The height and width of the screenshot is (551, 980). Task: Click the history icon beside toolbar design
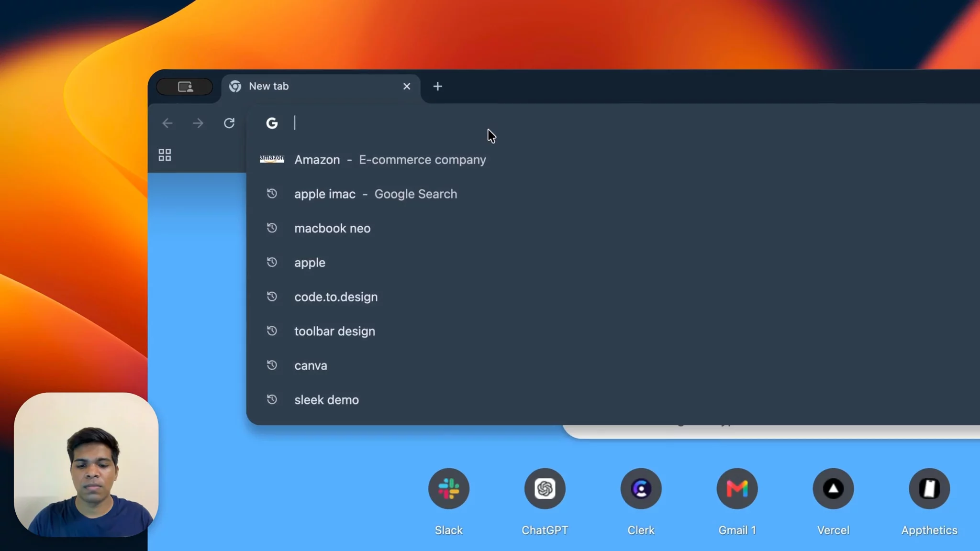point(272,331)
